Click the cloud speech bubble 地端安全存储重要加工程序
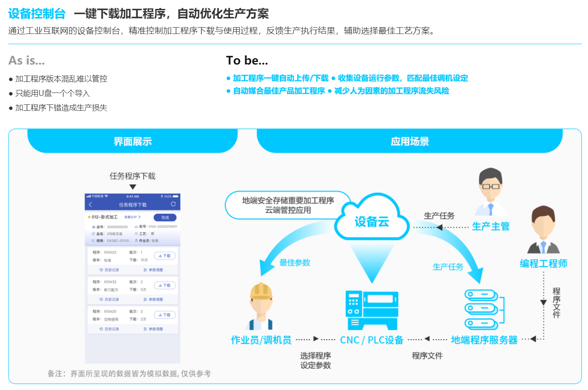Screen dimensions: 588x390 (288, 205)
